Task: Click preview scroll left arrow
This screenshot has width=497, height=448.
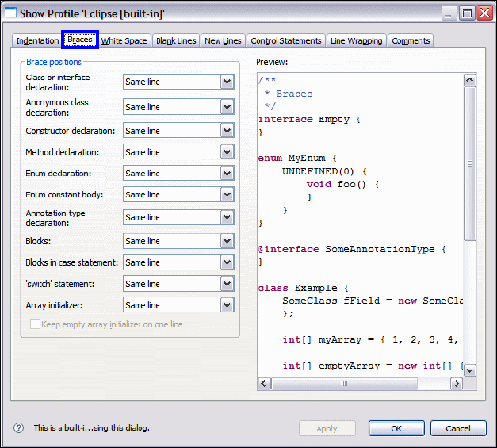Action: pos(264,384)
